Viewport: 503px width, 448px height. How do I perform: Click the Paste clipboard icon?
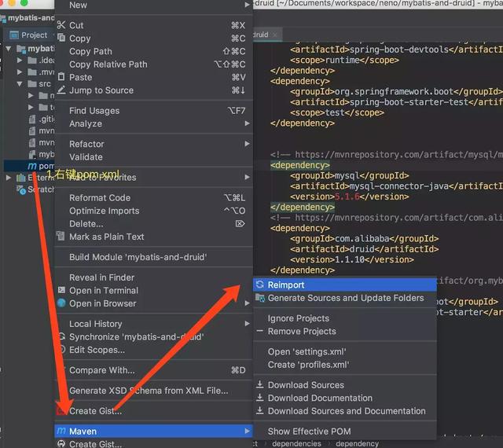pos(61,77)
